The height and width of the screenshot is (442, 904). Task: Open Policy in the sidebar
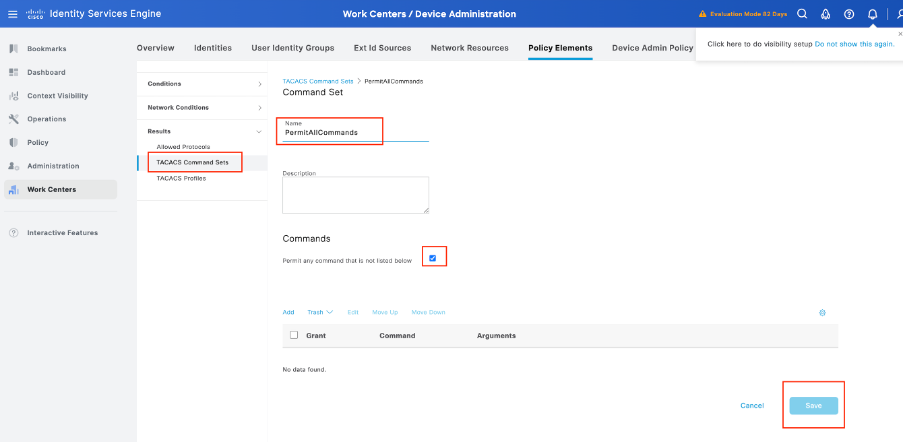[37, 142]
